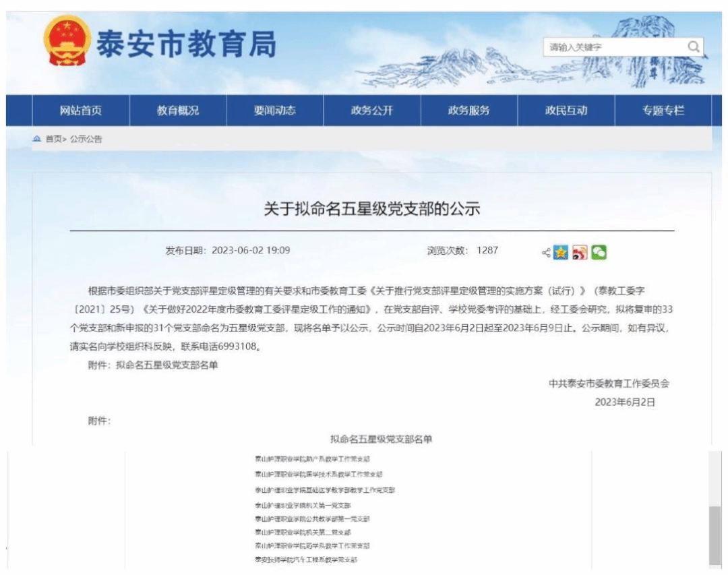Select the 要闻动态 menu item
The width and height of the screenshot is (728, 575).
[275, 111]
